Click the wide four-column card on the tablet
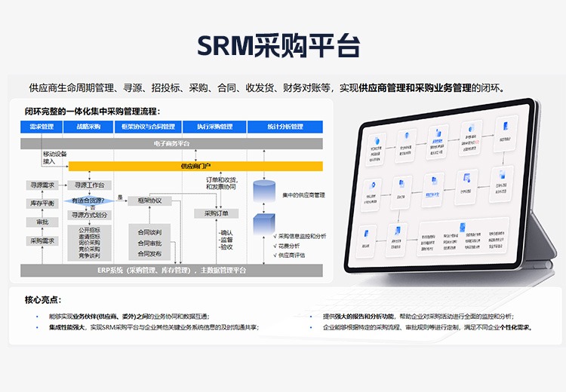 coord(463,237)
